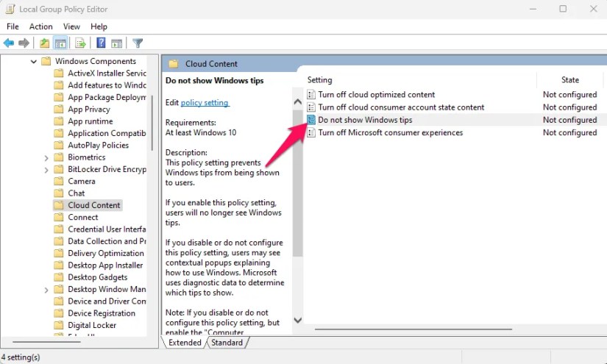Click the description pane vertical scrollbar thumb
607x364 pixels.
coord(298,182)
